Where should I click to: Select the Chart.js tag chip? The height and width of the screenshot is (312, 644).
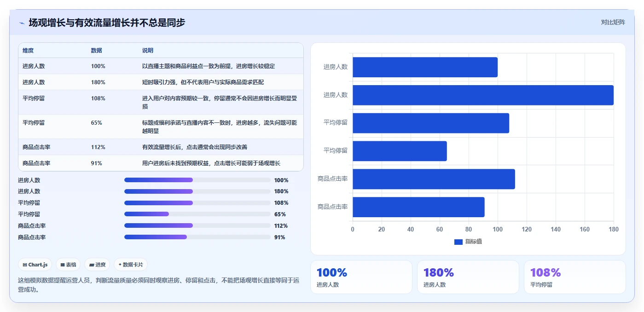[x=35, y=265]
